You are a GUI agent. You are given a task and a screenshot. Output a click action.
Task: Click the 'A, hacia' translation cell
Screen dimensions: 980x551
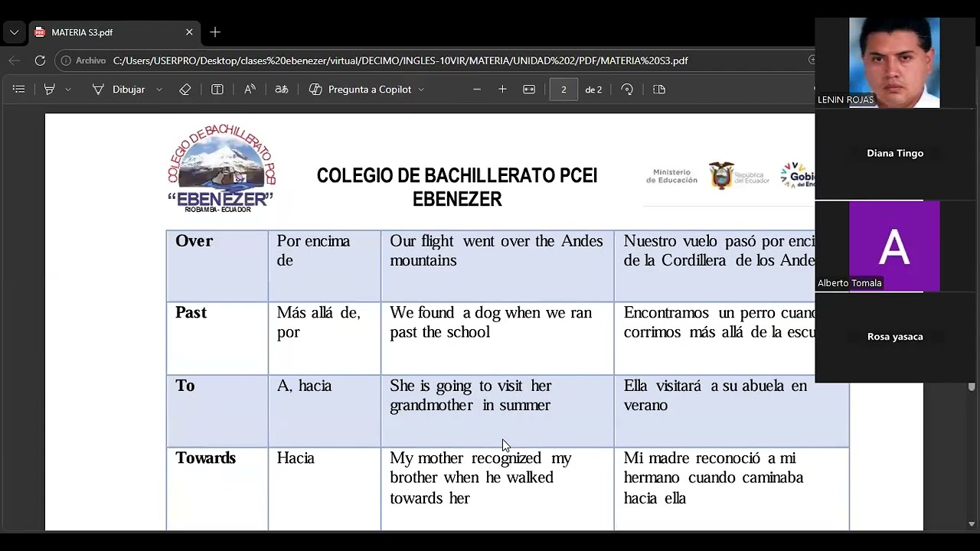pos(325,411)
